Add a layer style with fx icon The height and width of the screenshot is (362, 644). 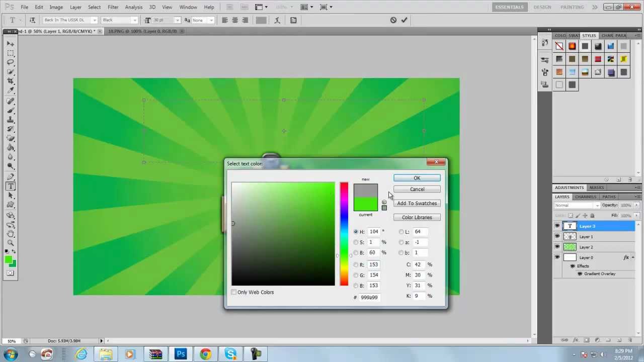[x=575, y=340]
